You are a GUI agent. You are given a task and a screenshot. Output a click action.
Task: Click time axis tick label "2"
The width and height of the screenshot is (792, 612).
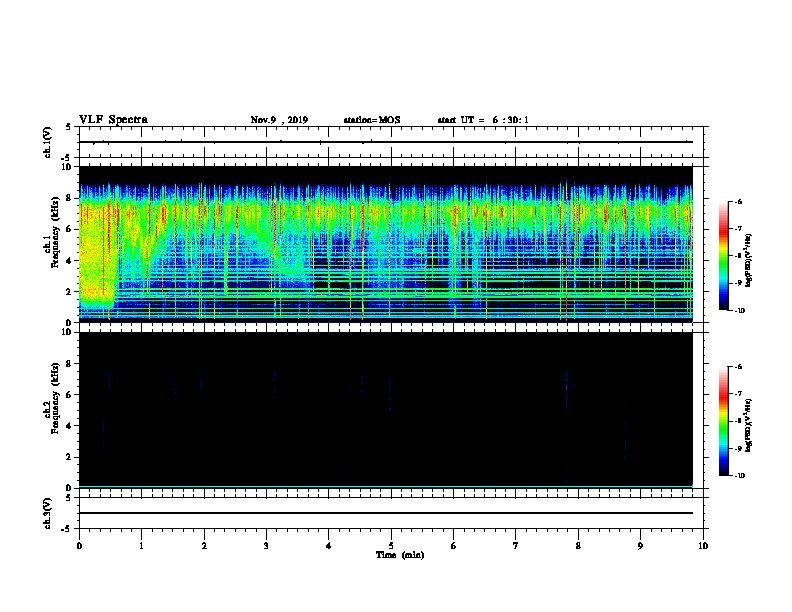tap(204, 546)
